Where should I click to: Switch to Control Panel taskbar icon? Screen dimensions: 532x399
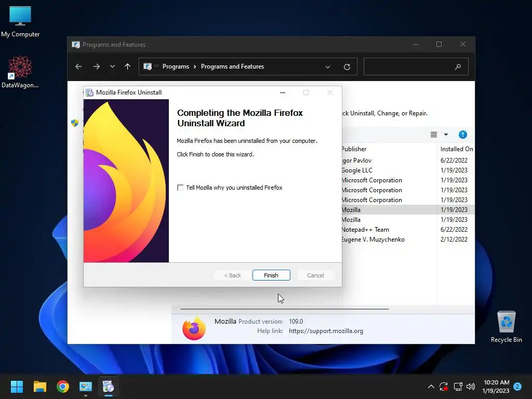tap(86, 387)
